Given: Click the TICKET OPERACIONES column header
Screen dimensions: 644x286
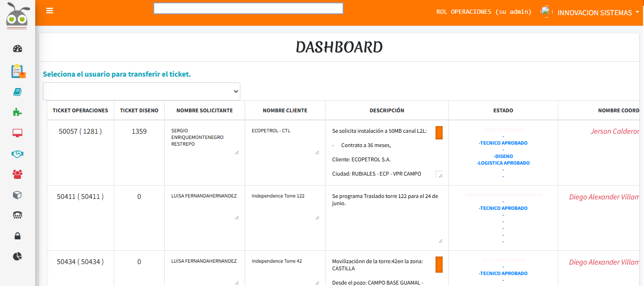Looking at the screenshot, I should tap(80, 110).
